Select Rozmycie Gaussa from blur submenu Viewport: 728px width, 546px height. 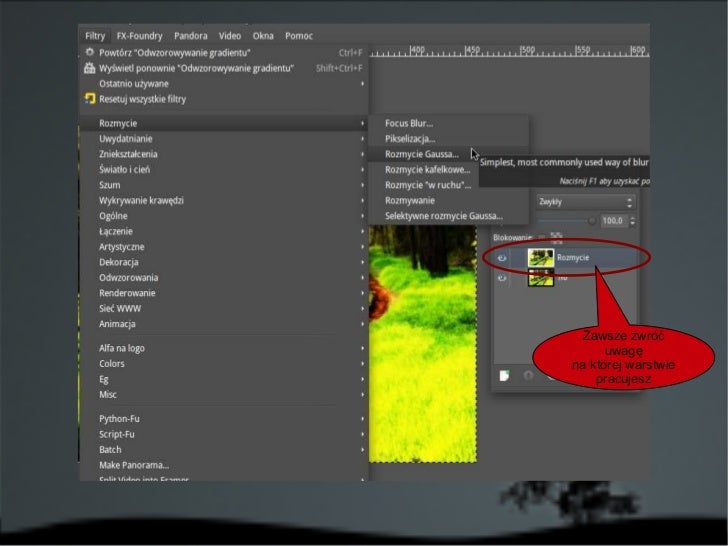click(422, 154)
